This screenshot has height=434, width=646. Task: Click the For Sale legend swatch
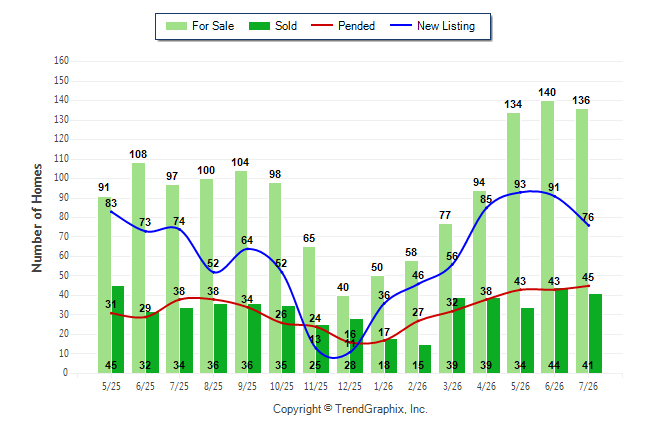pyautogui.click(x=176, y=26)
